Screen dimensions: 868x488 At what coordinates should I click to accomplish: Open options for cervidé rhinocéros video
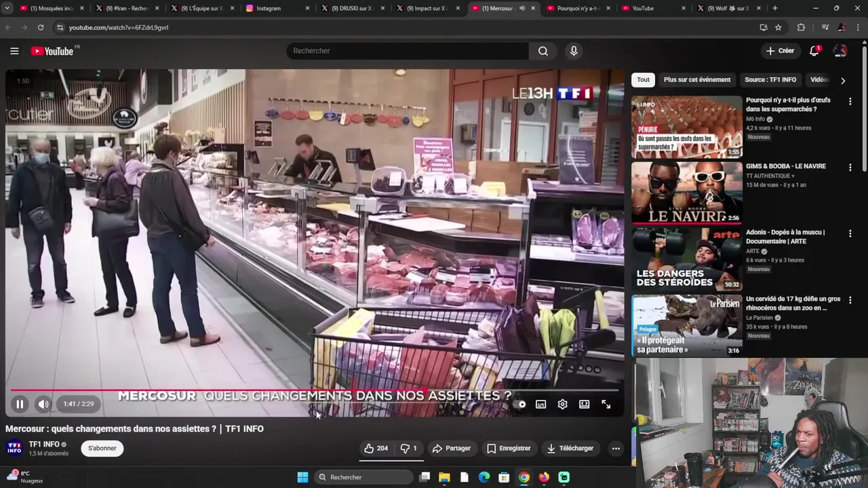(850, 300)
